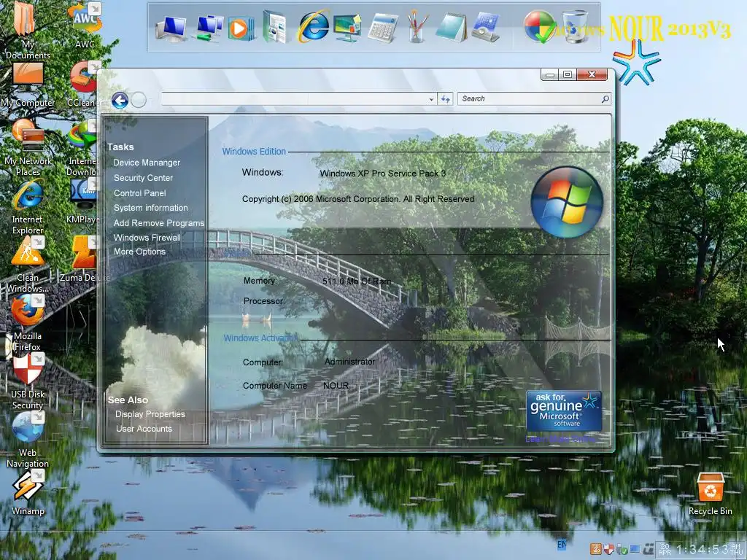Open the display personalization icon in the dock

(x=347, y=28)
